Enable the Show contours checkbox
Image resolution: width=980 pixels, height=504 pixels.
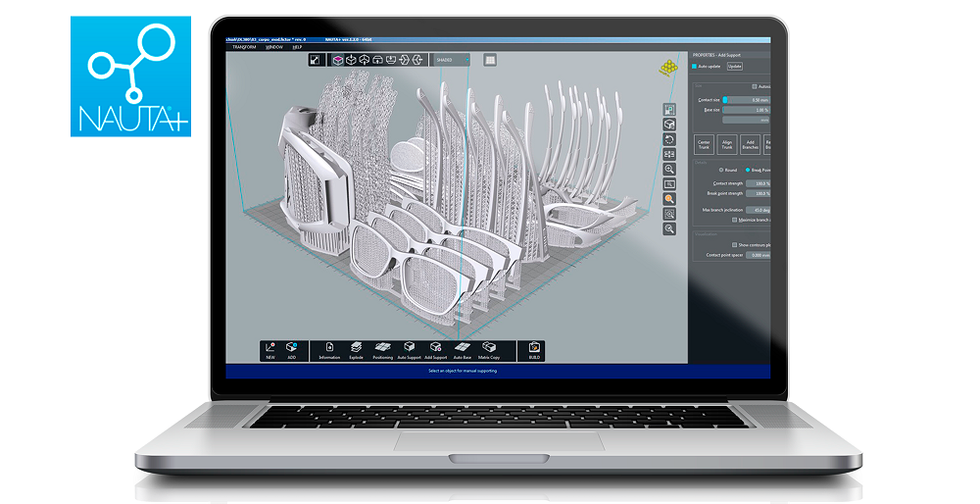tap(734, 245)
